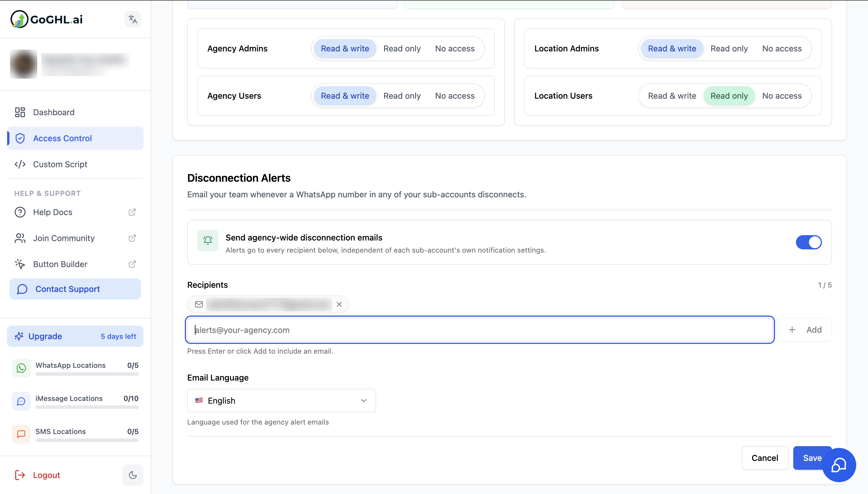
Task: Click the Button Builder cursor icon
Action: pyautogui.click(x=20, y=264)
